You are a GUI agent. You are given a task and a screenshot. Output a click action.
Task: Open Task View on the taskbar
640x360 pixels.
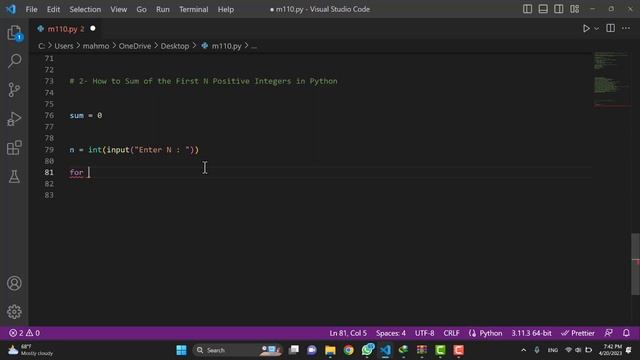click(x=293, y=350)
